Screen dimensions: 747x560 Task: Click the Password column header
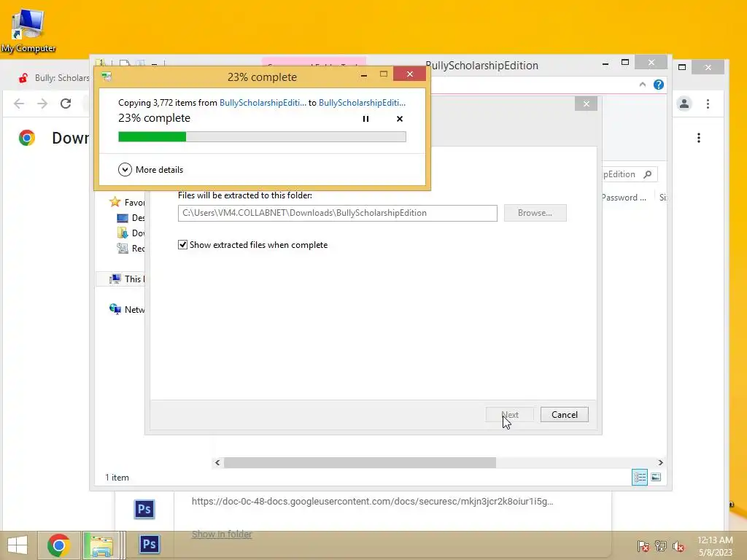click(x=624, y=198)
